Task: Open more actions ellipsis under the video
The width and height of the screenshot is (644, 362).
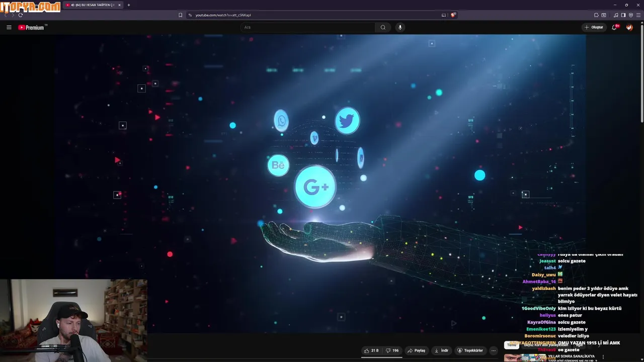Action: [x=494, y=350]
